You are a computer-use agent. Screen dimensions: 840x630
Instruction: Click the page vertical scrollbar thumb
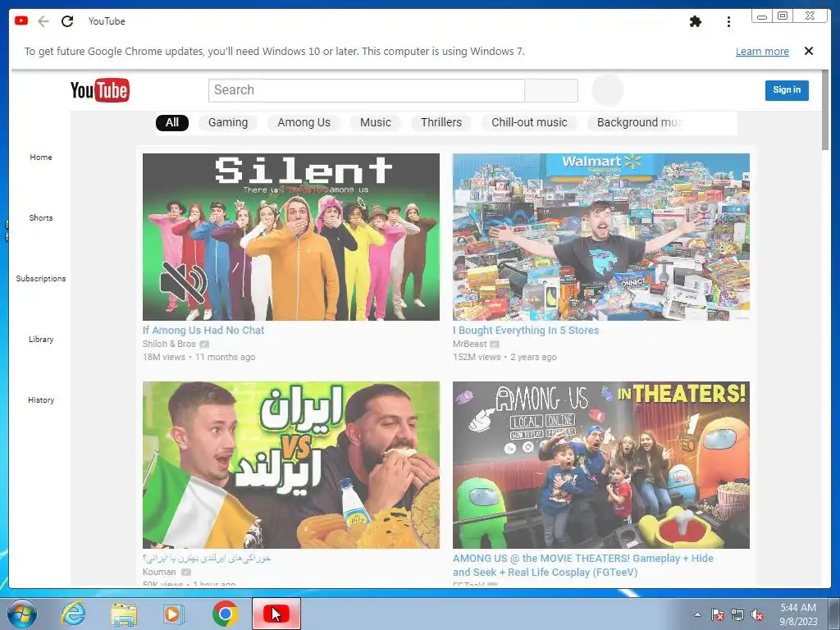[825, 110]
